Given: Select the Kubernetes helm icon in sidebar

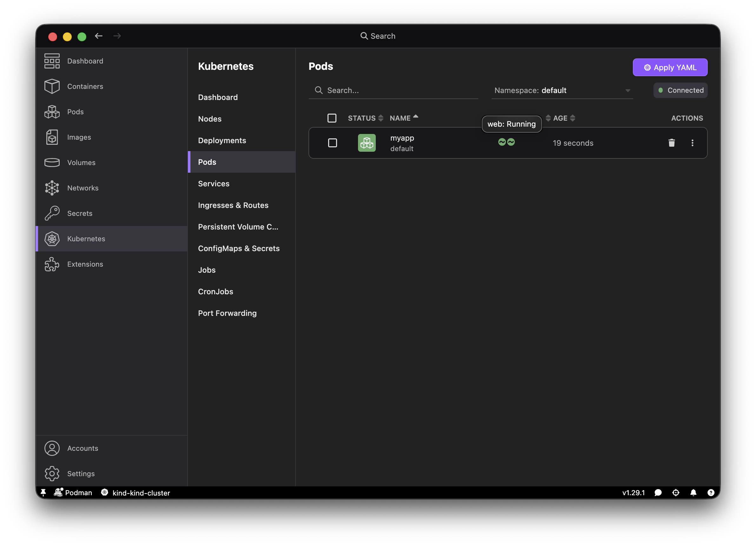Looking at the screenshot, I should pyautogui.click(x=52, y=239).
